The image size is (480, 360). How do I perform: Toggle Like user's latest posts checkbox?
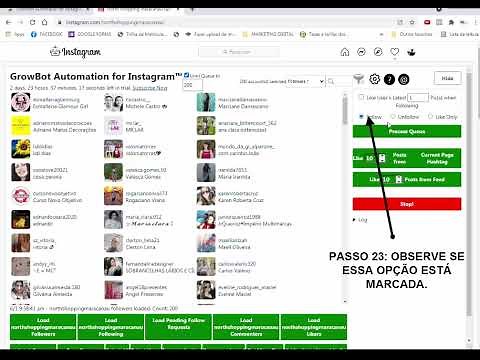click(361, 97)
